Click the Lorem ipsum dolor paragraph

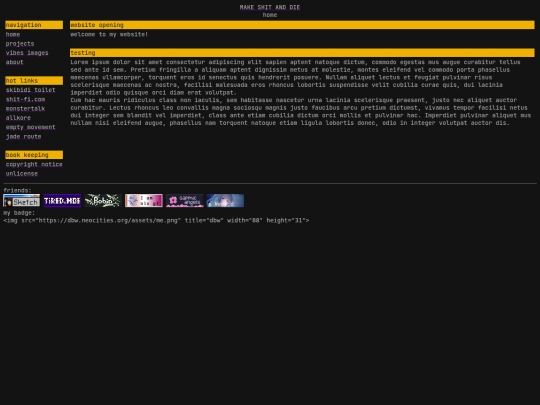(x=295, y=77)
